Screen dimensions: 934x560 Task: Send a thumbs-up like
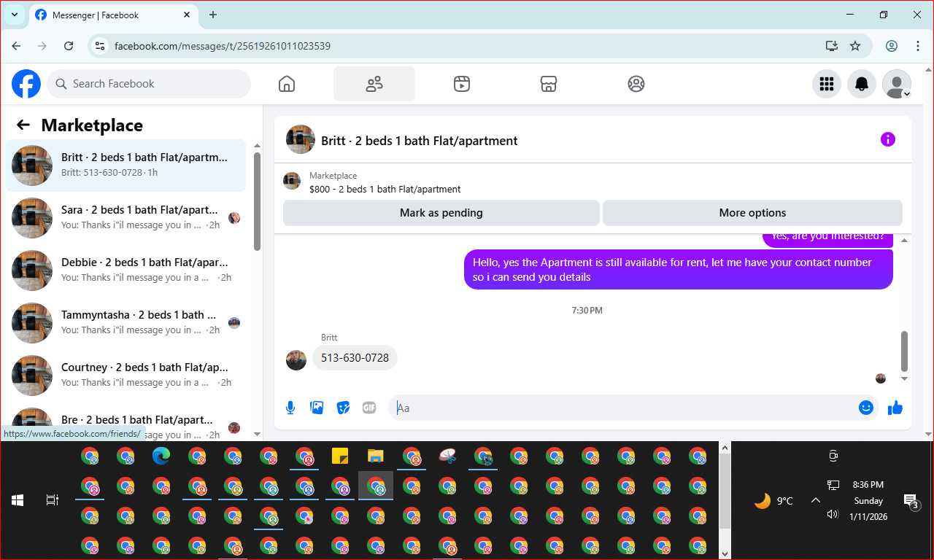click(x=895, y=408)
